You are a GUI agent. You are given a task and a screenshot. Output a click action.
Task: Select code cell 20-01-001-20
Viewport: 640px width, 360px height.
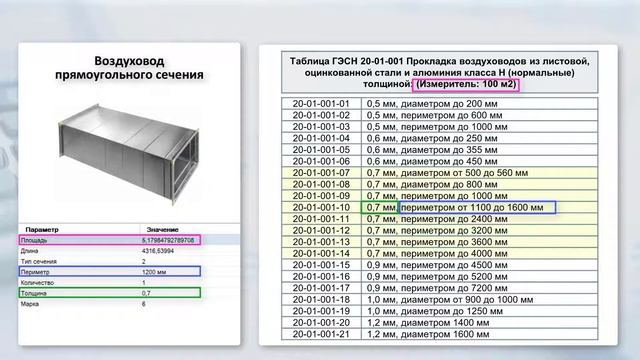pos(321,323)
